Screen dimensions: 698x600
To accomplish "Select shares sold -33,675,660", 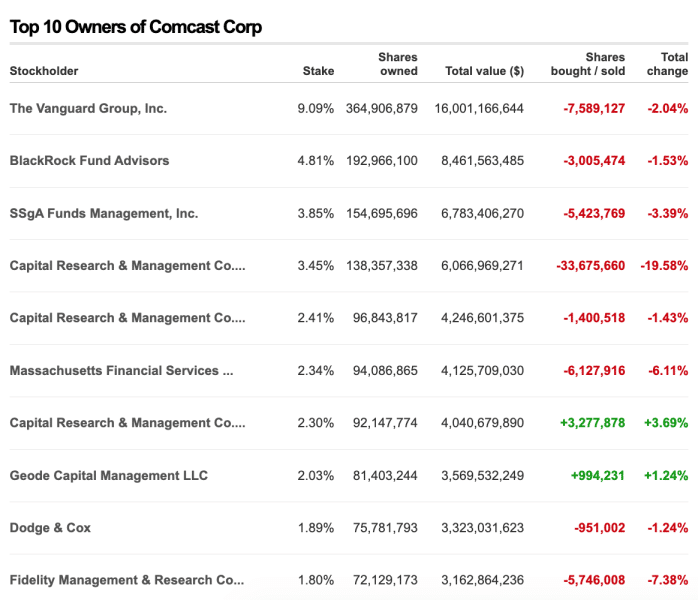I will click(x=591, y=266).
